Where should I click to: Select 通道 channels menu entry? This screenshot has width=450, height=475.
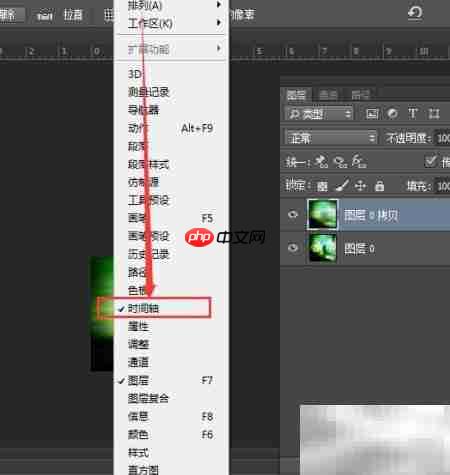[x=171, y=362]
